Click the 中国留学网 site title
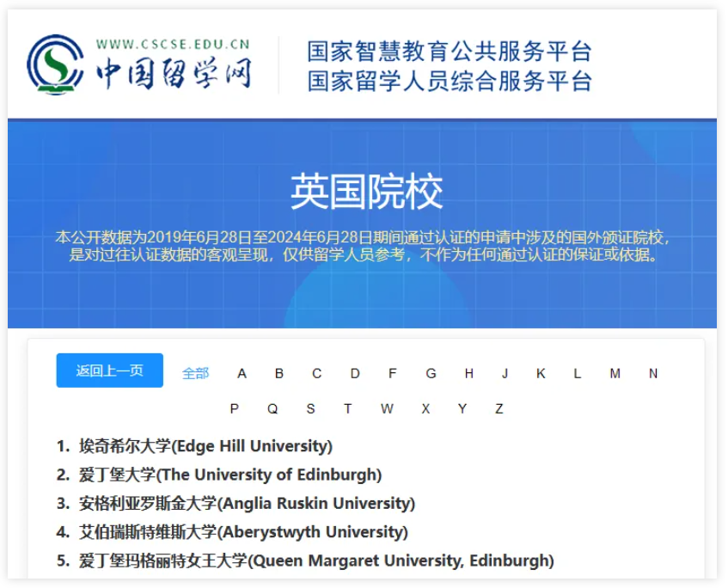The width and height of the screenshot is (728, 588). (173, 74)
